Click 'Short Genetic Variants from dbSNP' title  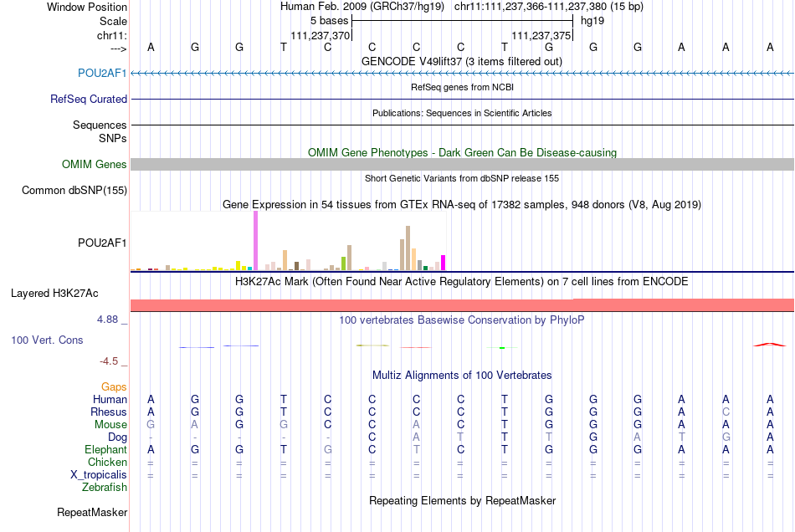(461, 178)
